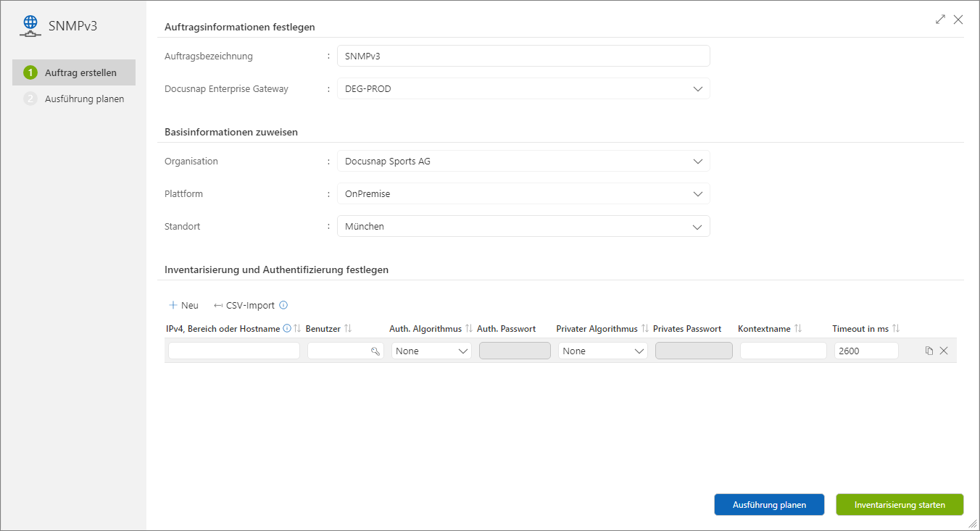Open Docusnap Enterprise Gateway dropdown
The image size is (980, 531).
point(523,89)
